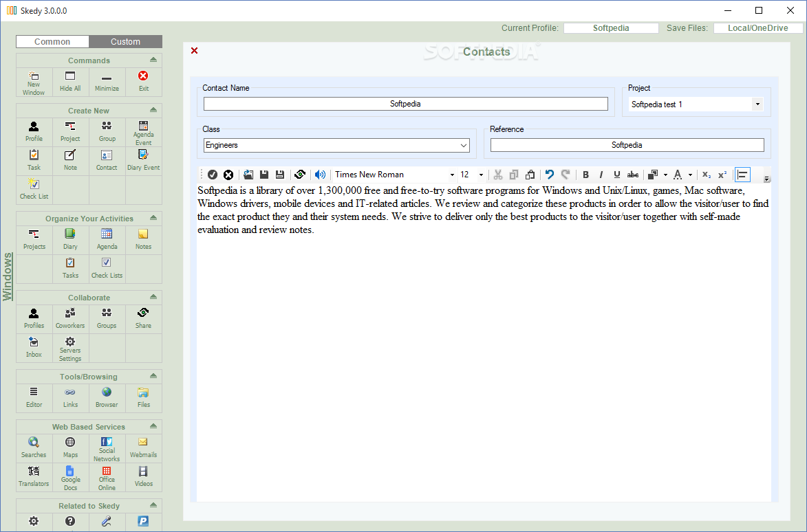Create a new Contact
Screen dimensions: 807x532
click(107, 160)
